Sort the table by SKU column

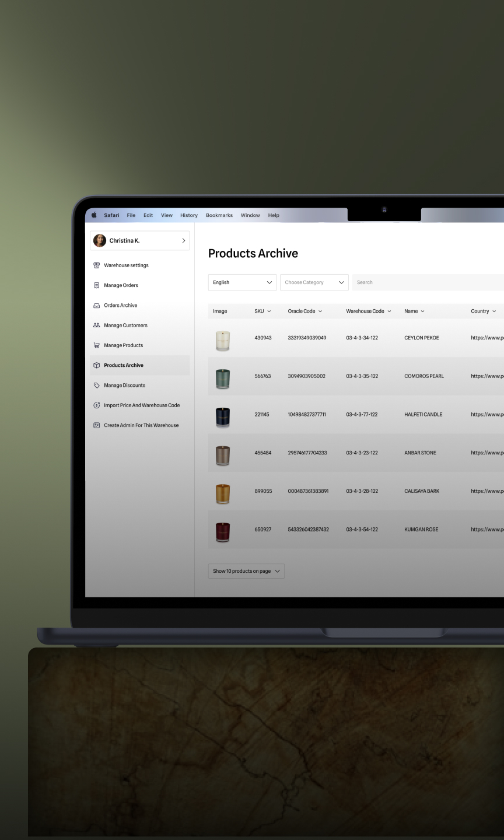[262, 311]
